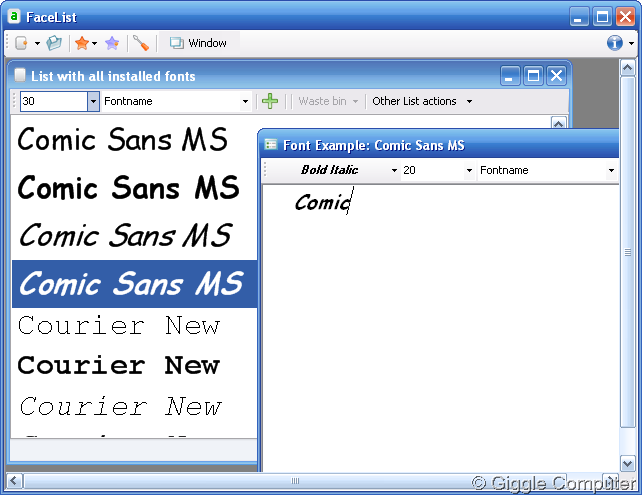The image size is (642, 495).
Task: Maximize the font list child window
Action: click(533, 76)
